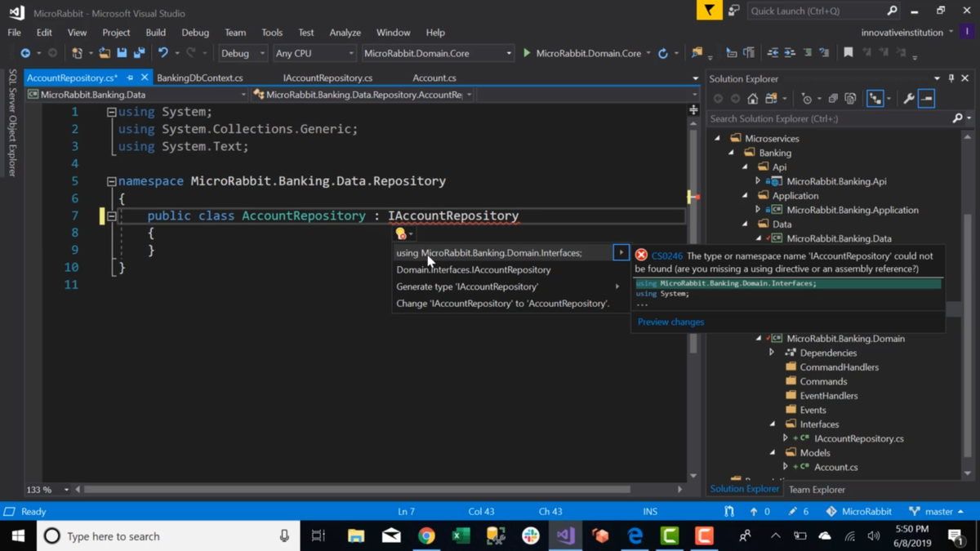
Task: Collapse the namespace block outline toggle
Action: (111, 181)
